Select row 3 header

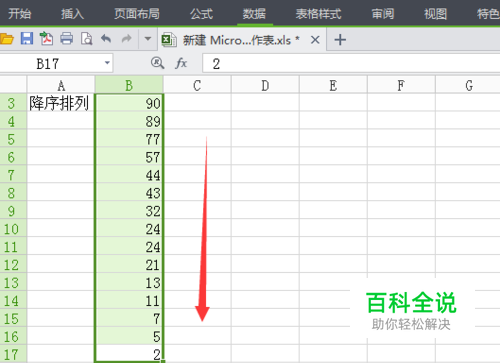(13, 103)
